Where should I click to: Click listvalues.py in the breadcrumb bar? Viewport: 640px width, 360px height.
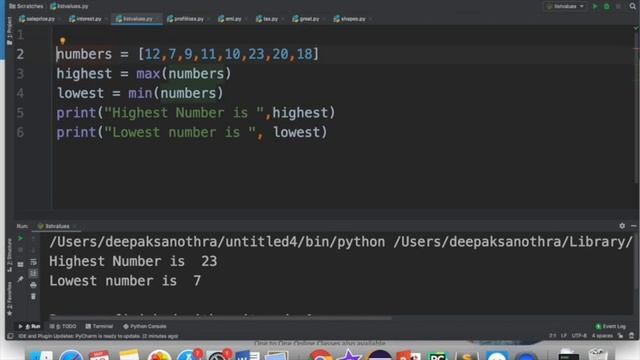(69, 6)
